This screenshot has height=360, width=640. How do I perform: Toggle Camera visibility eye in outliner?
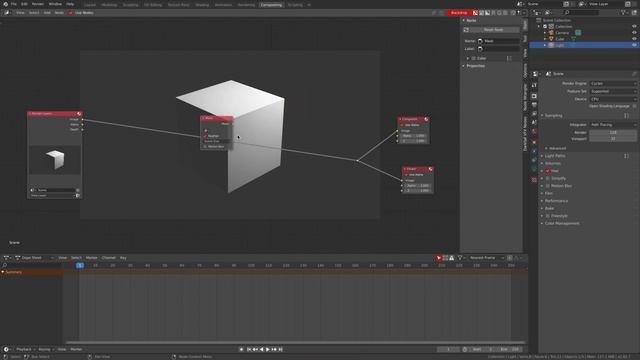[634, 33]
